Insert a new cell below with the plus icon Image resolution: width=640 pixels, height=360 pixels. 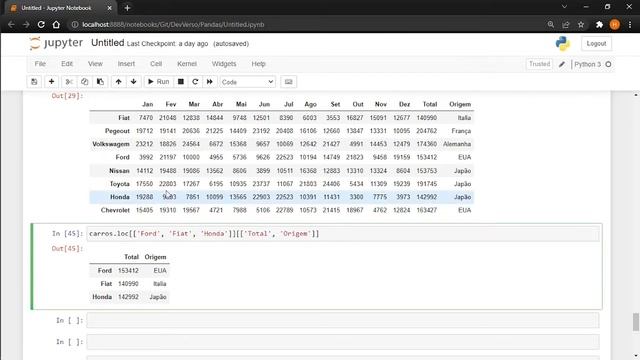51,82
